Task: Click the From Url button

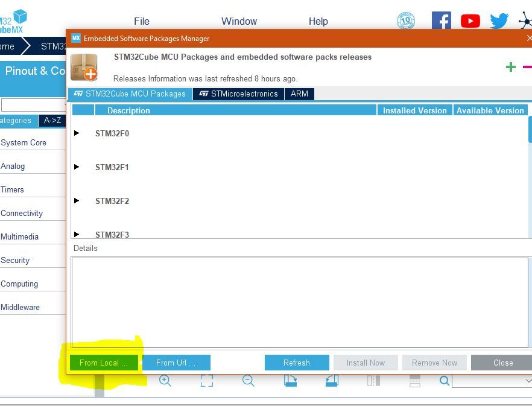Action: click(176, 363)
